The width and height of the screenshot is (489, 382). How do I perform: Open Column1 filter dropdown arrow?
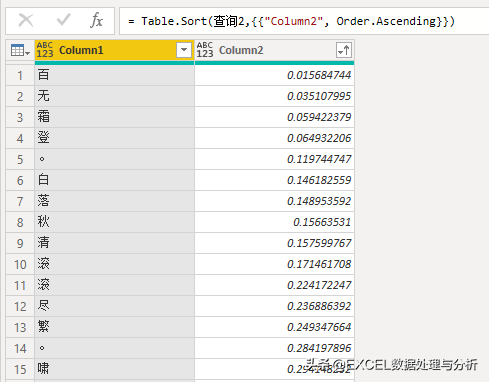click(184, 50)
